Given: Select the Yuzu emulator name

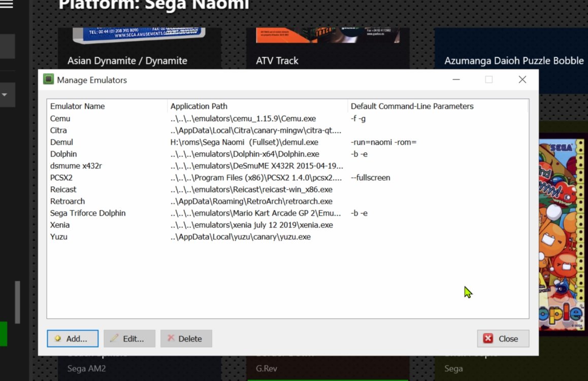Looking at the screenshot, I should click(x=59, y=237).
